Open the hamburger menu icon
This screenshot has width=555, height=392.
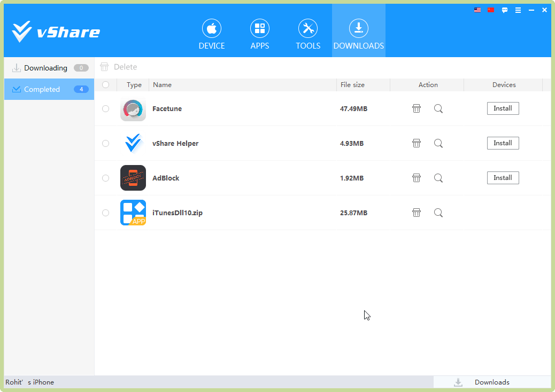point(518,10)
